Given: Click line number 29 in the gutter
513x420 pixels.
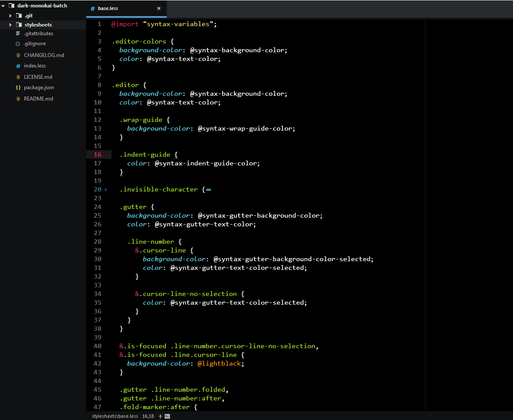Looking at the screenshot, I should pos(98,250).
